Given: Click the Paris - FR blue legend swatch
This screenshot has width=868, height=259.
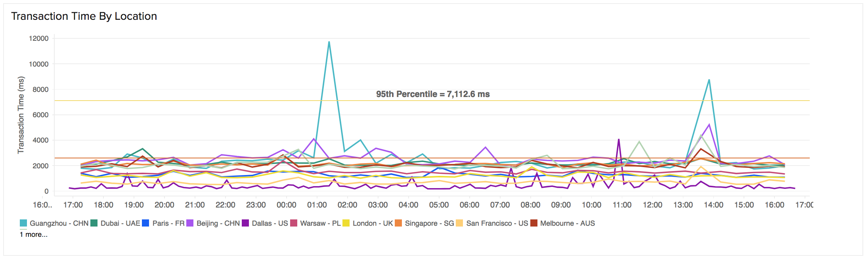Looking at the screenshot, I should coord(145,223).
